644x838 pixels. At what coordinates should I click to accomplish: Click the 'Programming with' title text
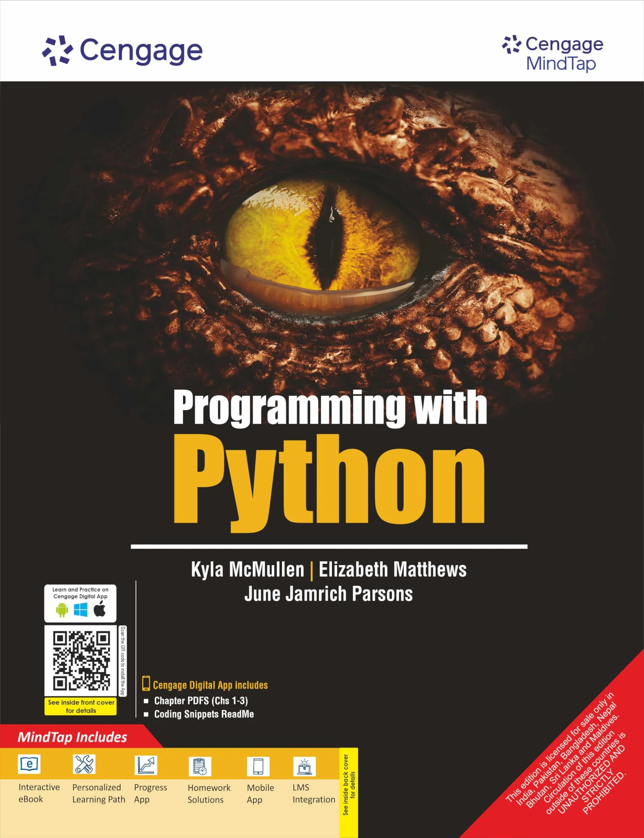(x=330, y=408)
